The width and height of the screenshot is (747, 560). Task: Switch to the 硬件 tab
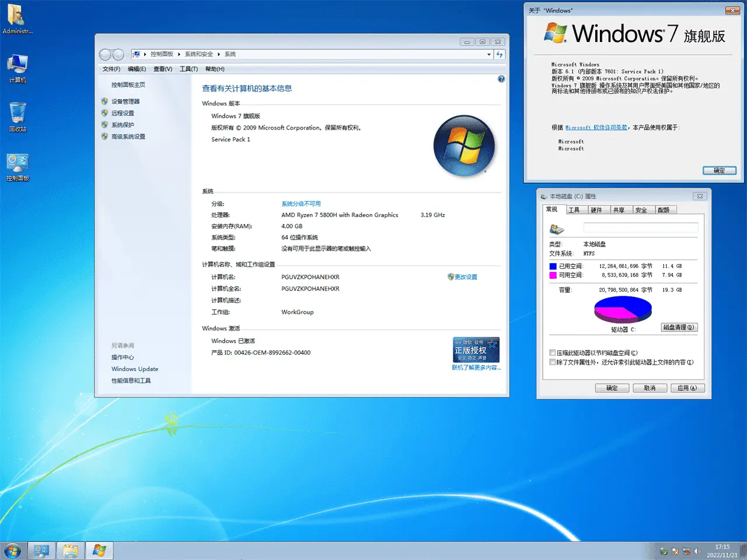pos(596,210)
